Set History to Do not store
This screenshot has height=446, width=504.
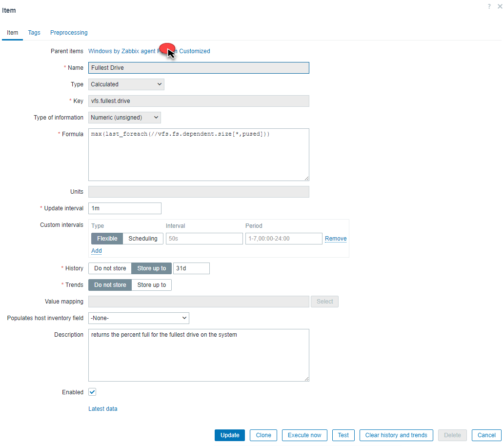pos(109,268)
